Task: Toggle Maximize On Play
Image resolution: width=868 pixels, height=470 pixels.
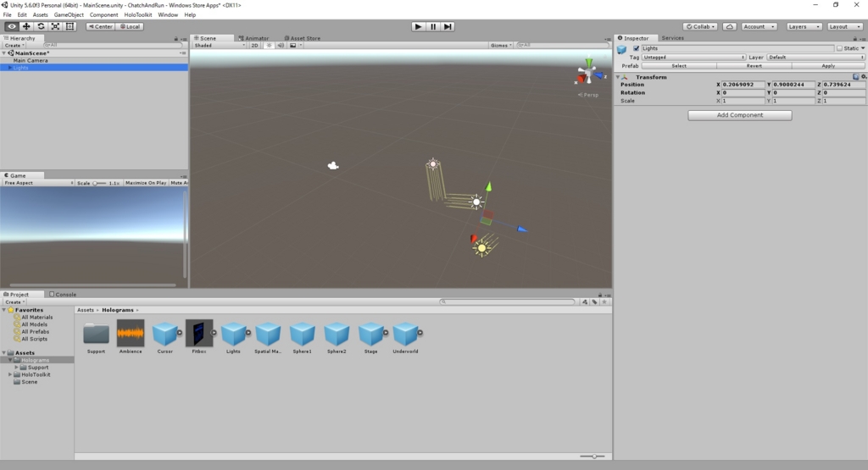Action: pyautogui.click(x=146, y=183)
